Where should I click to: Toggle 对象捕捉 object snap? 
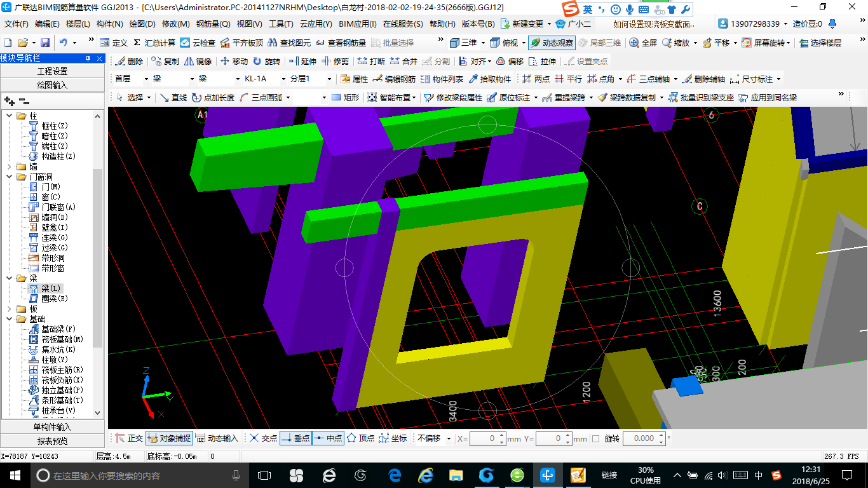click(168, 438)
